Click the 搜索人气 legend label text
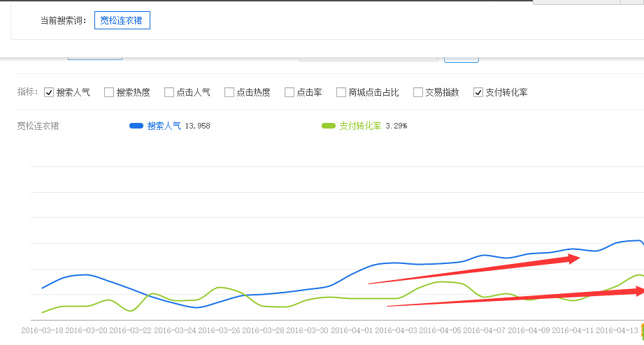The width and height of the screenshot is (644, 345). (164, 126)
